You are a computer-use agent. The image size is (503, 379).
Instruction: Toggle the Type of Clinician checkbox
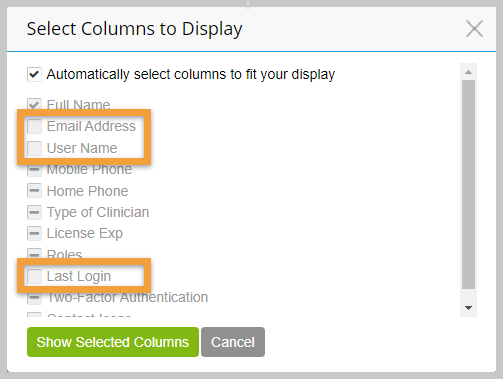tap(34, 212)
